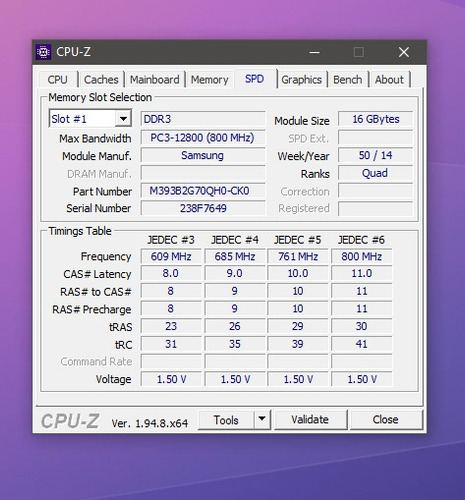Click the version text Ver. 1.94.8.x64
This screenshot has height=500, width=465.
coord(150,423)
